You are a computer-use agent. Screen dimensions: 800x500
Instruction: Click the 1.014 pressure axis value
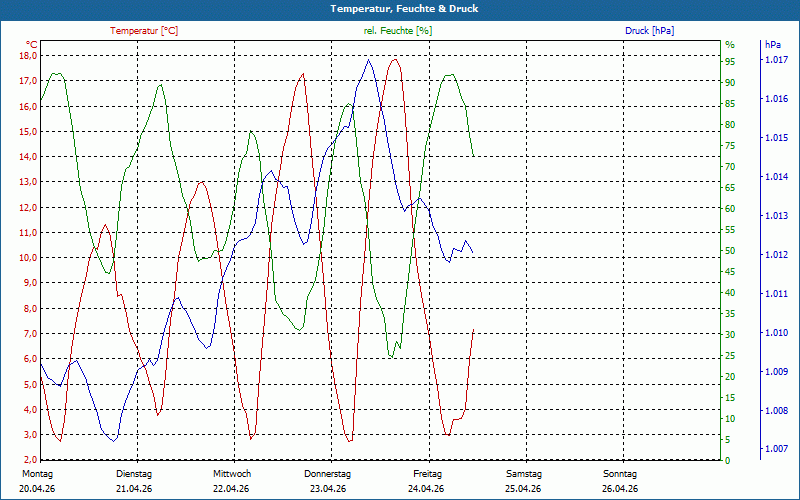point(776,177)
